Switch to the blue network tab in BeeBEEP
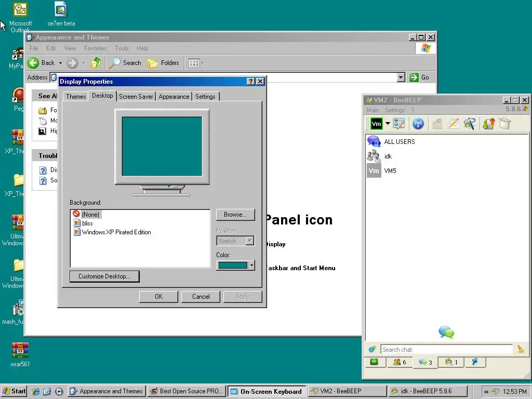This screenshot has height=399, width=532. [x=475, y=362]
